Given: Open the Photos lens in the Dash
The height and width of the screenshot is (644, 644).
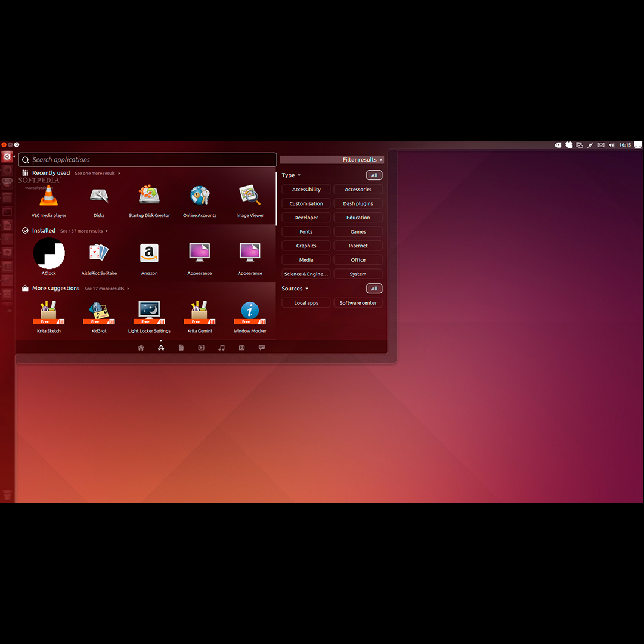Looking at the screenshot, I should (241, 347).
